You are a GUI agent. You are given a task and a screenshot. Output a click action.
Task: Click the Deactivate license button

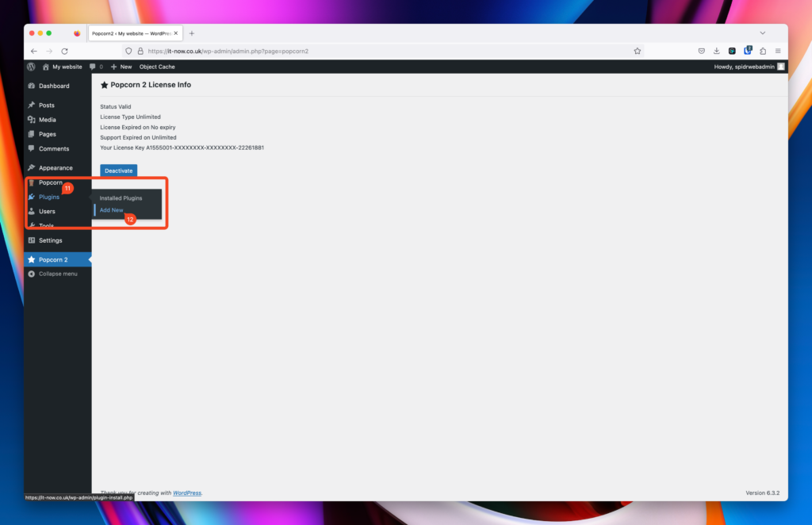coord(119,171)
